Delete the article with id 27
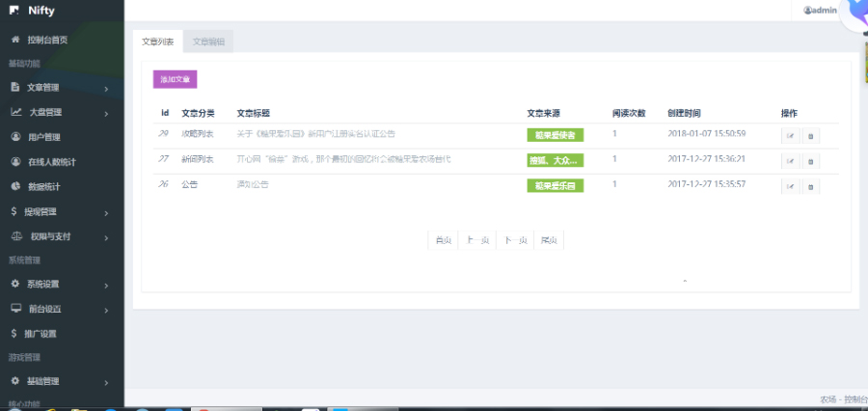 coord(810,161)
